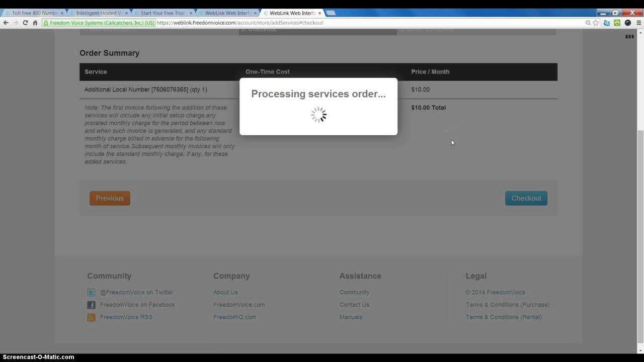Click the One-Time Cost column header

(267, 72)
